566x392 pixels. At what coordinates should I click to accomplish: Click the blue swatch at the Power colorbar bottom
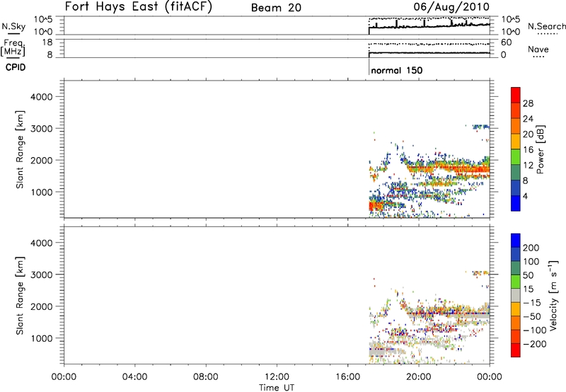pyautogui.click(x=516, y=203)
